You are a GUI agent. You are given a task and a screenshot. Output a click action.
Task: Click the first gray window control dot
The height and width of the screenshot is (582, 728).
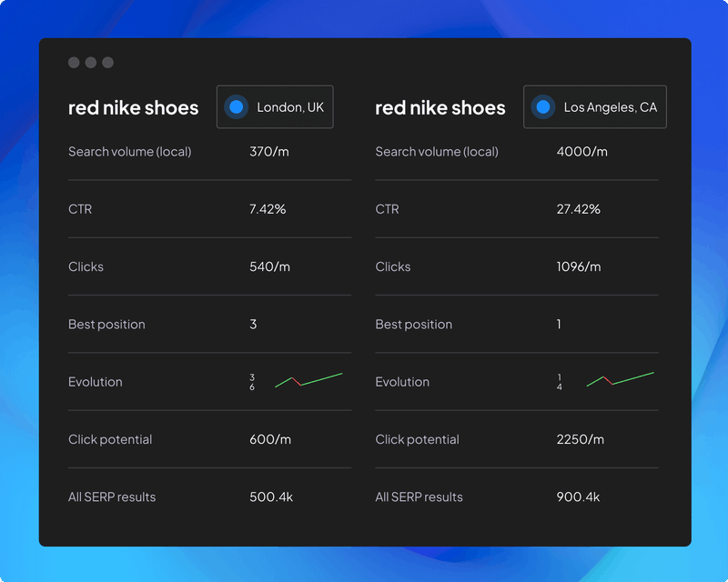tap(74, 63)
